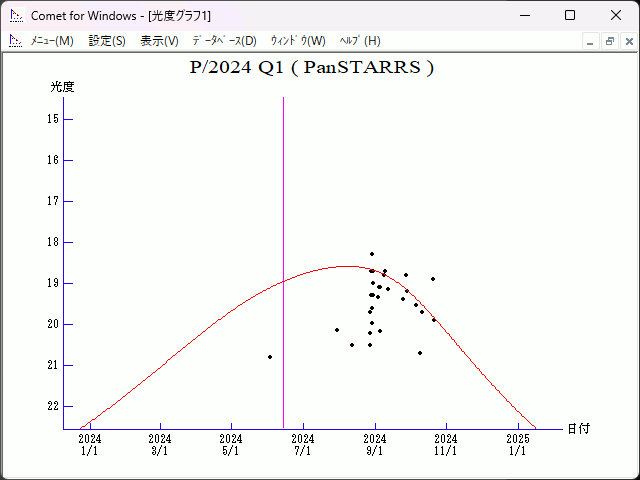Open the 設定(S) settings menu
Screen dimensions: 640x480
pyautogui.click(x=107, y=41)
